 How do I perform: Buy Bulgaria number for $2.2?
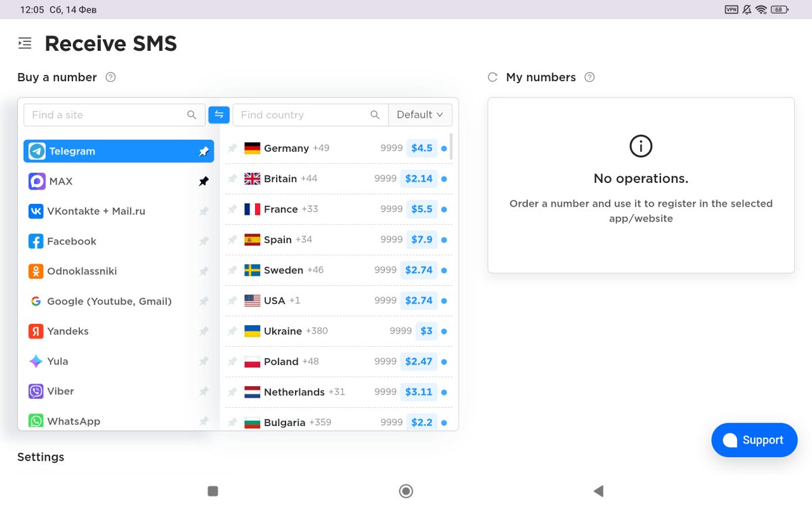[x=422, y=422]
